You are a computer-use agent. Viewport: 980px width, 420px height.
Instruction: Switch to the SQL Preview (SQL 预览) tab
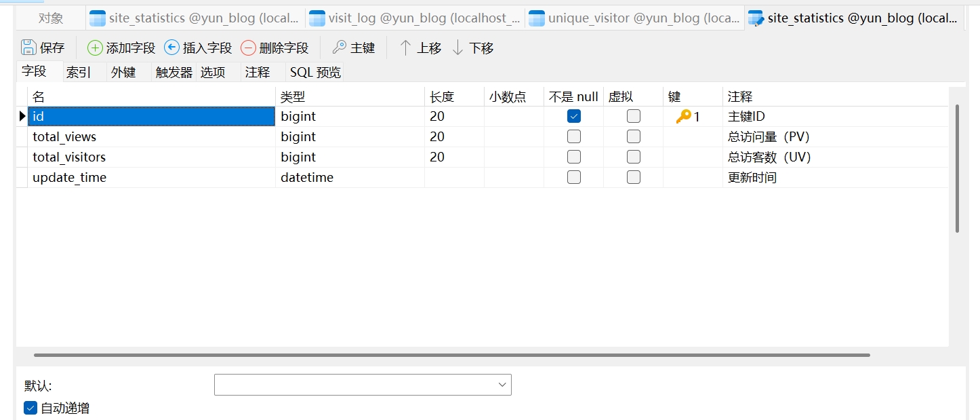tap(315, 73)
